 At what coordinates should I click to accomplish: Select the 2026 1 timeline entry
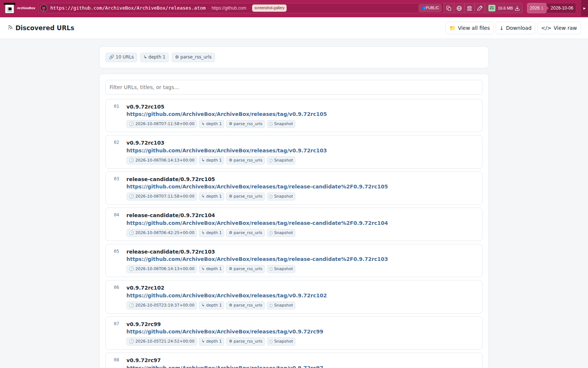[537, 8]
